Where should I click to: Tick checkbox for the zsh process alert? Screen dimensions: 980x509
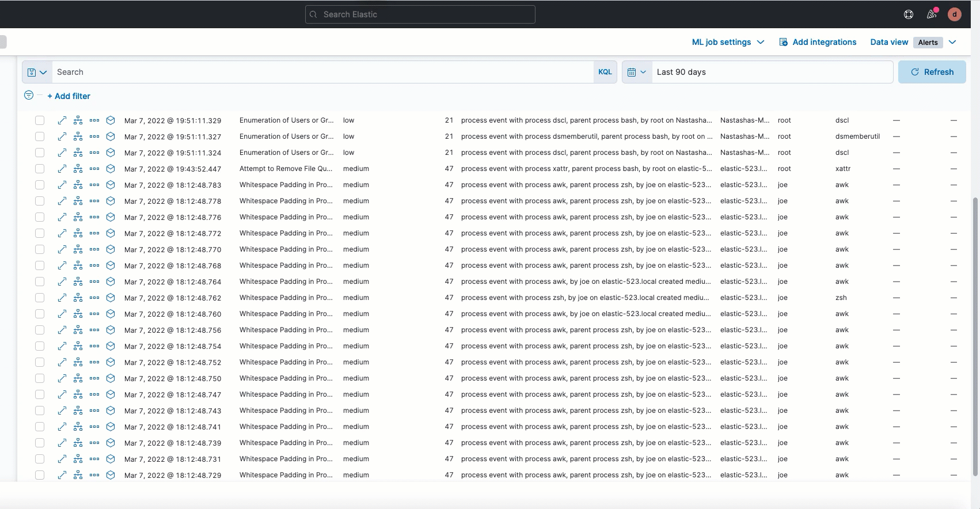(40, 298)
